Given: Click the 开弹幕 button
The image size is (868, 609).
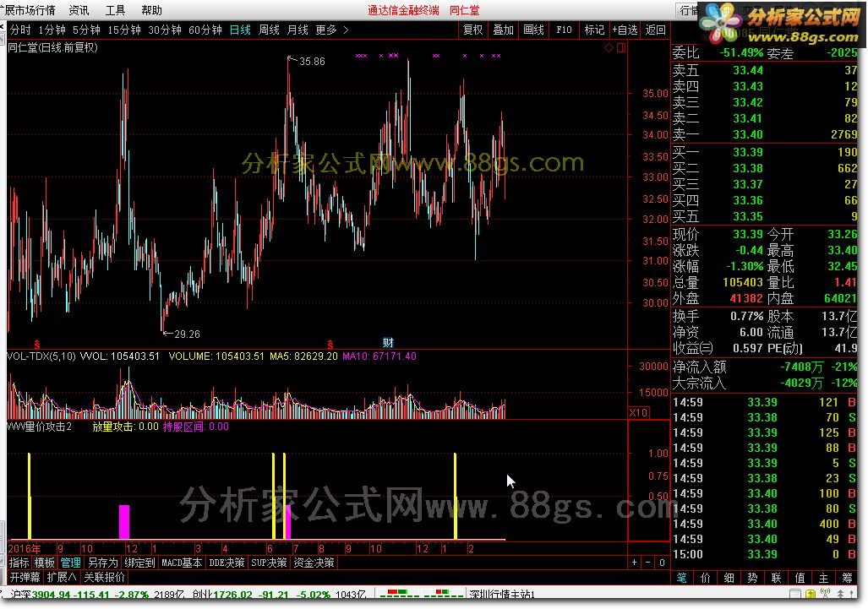Looking at the screenshot, I should tap(25, 577).
